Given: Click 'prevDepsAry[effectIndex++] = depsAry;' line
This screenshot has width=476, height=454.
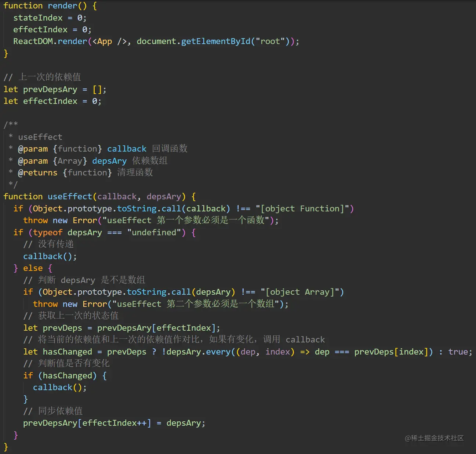Looking at the screenshot, I should click(114, 423).
